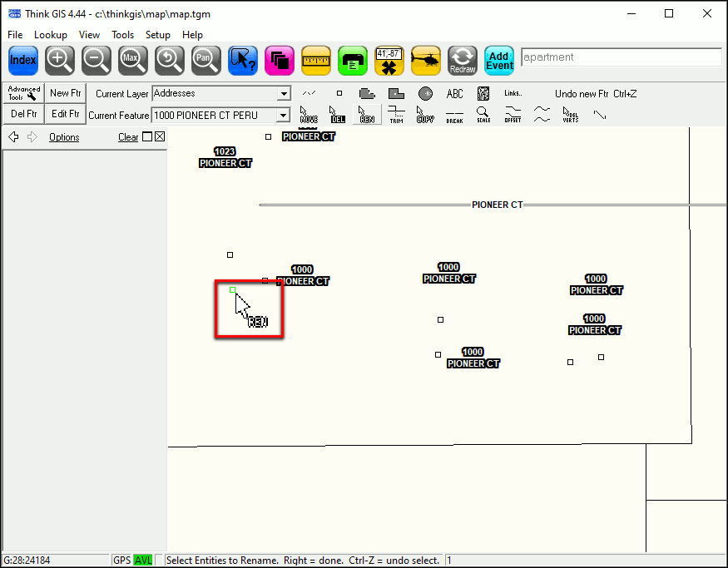Open the Setup menu
Screen dimensions: 728x568
pyautogui.click(x=158, y=35)
